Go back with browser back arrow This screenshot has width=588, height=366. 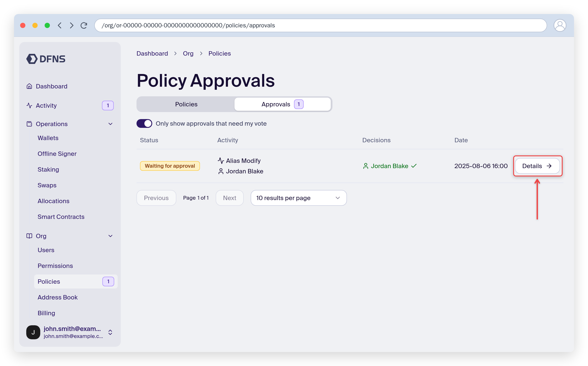coord(59,25)
